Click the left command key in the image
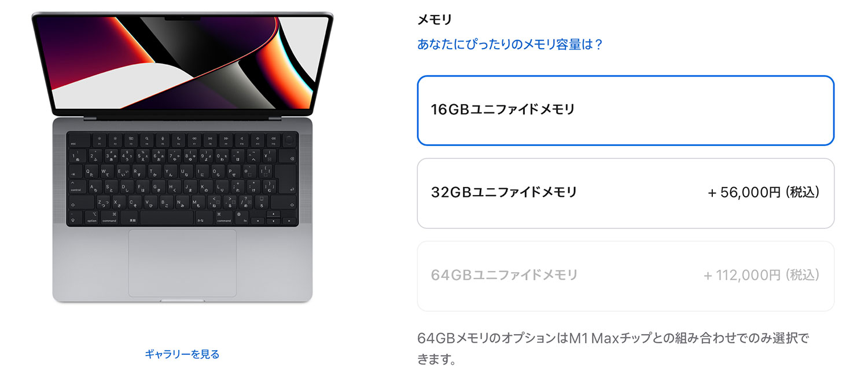868x385 pixels. (x=109, y=218)
